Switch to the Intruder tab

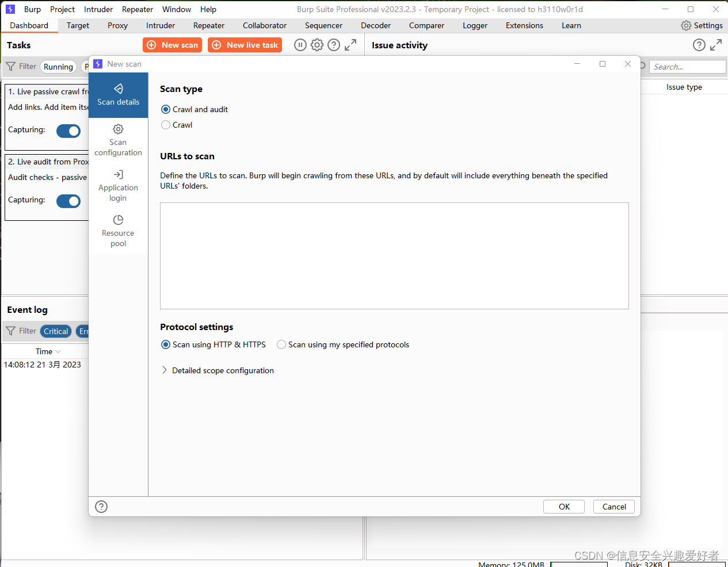coord(161,25)
